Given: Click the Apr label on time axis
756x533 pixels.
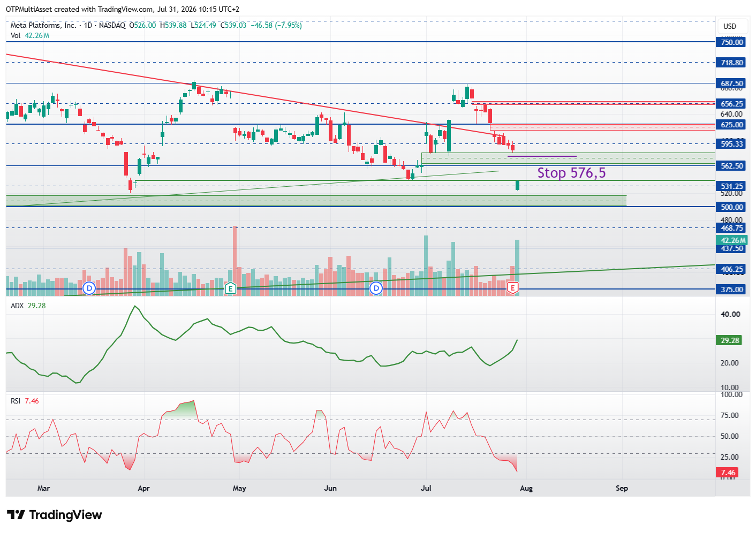Looking at the screenshot, I should [143, 488].
